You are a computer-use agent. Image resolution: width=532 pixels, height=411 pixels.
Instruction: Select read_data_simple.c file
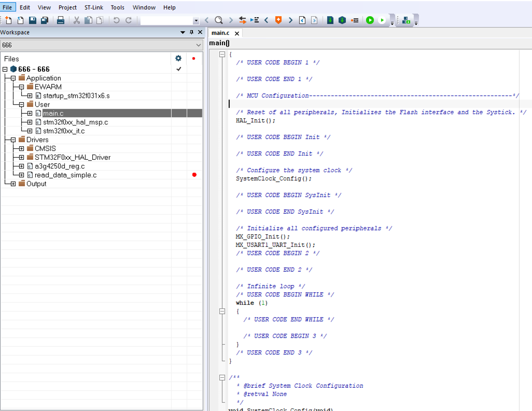click(66, 175)
